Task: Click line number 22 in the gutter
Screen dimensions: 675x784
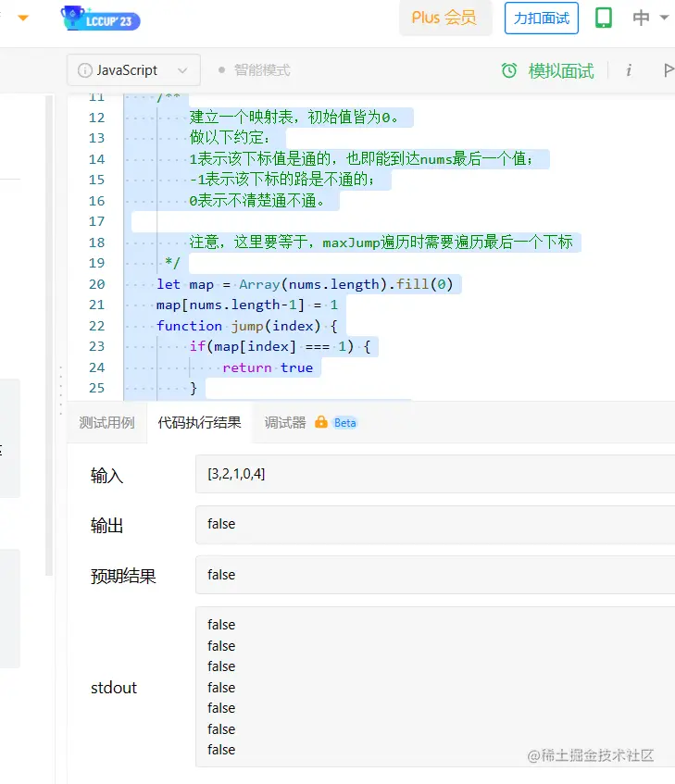Action: point(97,326)
